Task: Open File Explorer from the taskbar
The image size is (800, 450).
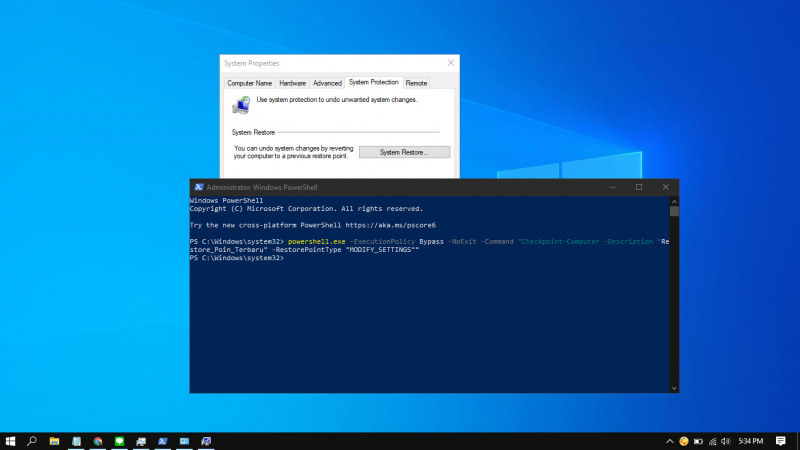Action: point(54,441)
